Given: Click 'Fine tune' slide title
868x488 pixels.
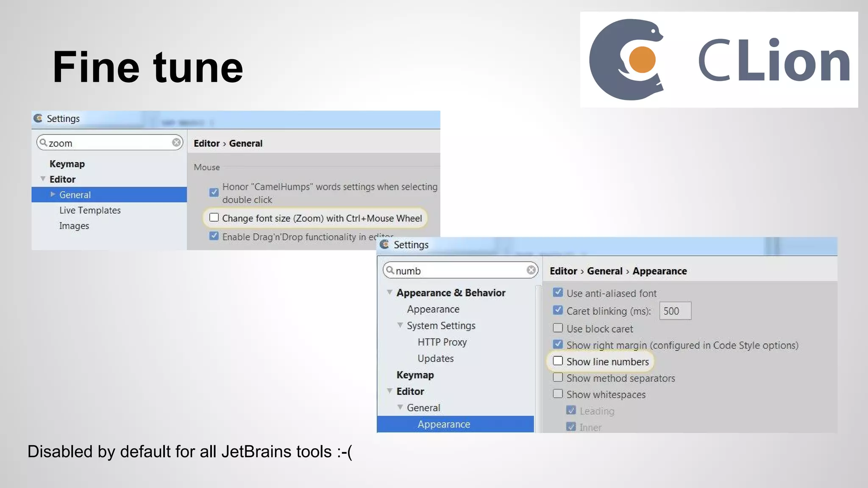Looking at the screenshot, I should pyautogui.click(x=148, y=67).
